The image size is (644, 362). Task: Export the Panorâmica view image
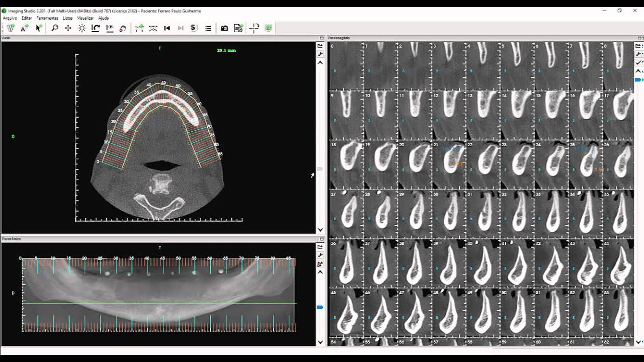pyautogui.click(x=320, y=247)
